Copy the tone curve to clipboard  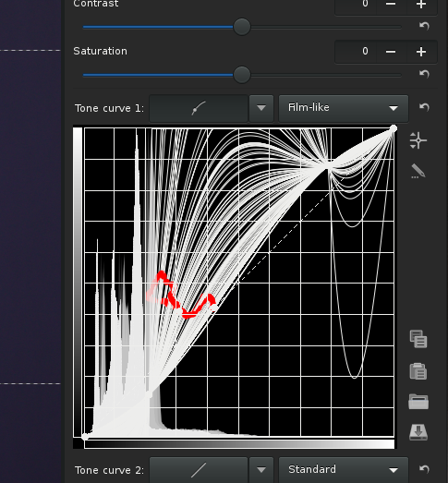[418, 339]
